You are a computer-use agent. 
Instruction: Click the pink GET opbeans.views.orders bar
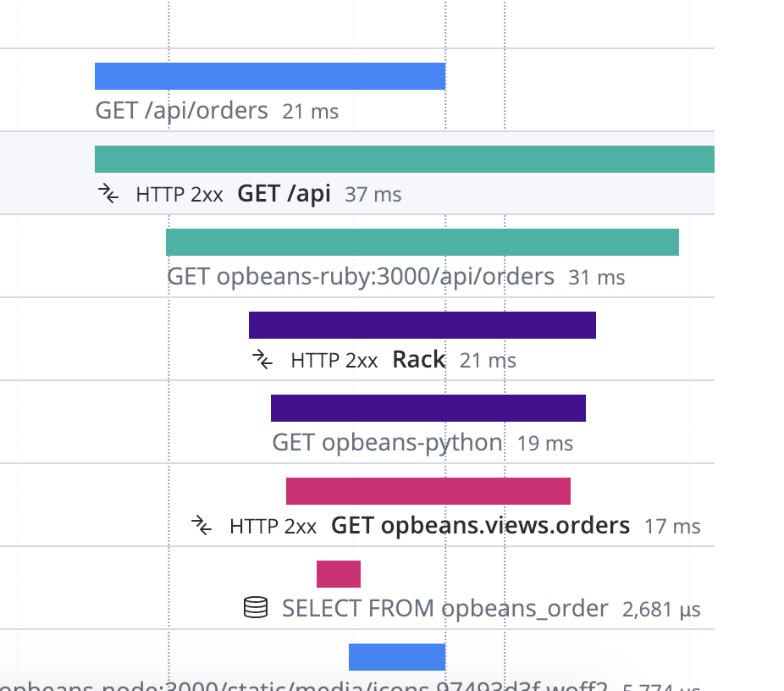pos(428,490)
